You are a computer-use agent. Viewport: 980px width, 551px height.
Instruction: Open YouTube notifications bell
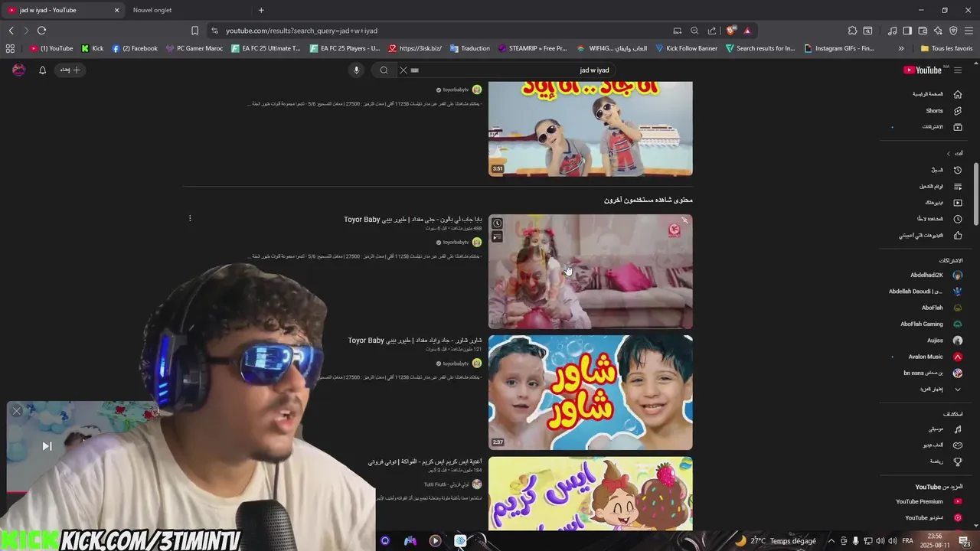coord(43,70)
